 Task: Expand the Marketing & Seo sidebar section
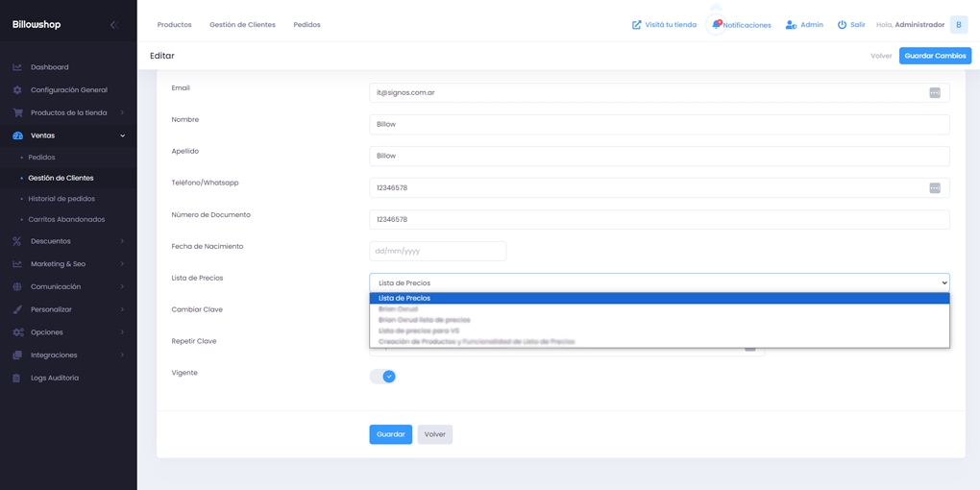point(58,264)
